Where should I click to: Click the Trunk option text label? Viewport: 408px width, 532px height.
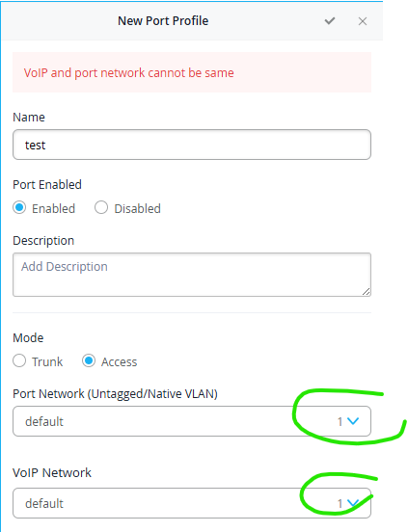[x=47, y=362]
